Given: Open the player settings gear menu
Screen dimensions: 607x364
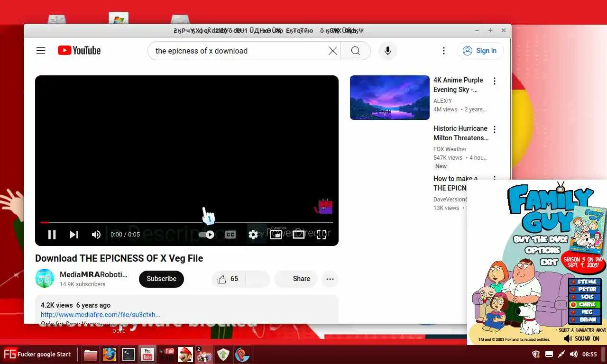Looking at the screenshot, I should coord(253,235).
